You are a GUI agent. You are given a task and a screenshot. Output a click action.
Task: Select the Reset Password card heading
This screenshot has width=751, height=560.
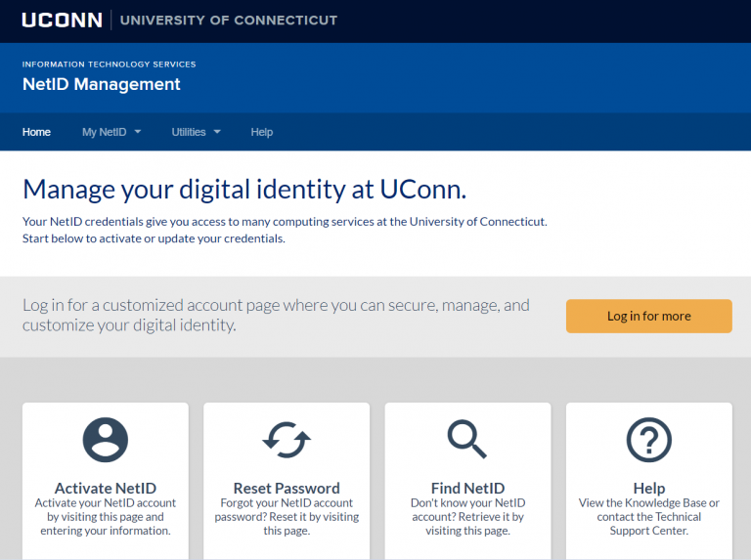(287, 488)
